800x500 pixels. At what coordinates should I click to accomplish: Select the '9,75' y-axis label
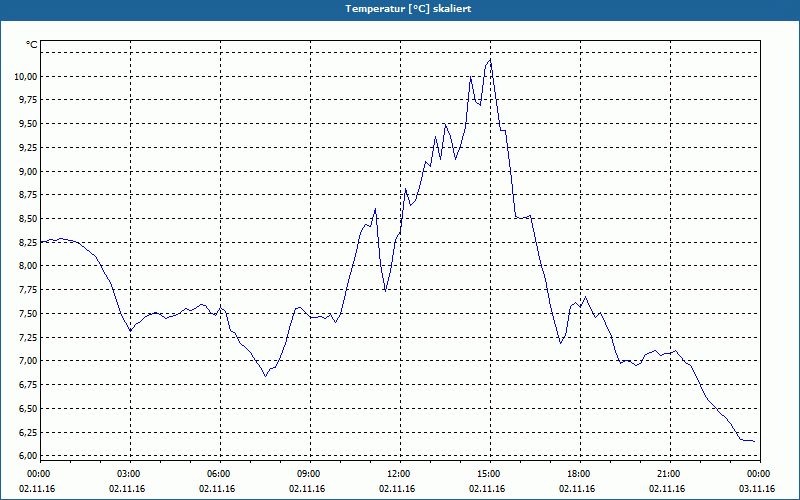pos(29,100)
